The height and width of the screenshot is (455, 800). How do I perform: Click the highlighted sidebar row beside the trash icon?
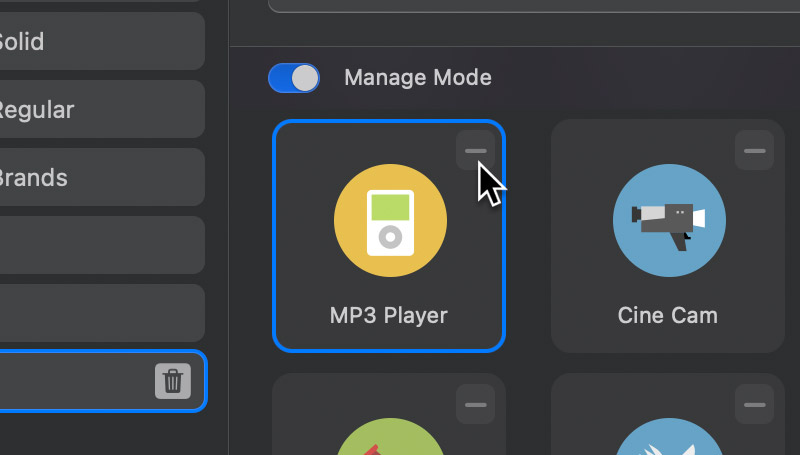coord(70,381)
